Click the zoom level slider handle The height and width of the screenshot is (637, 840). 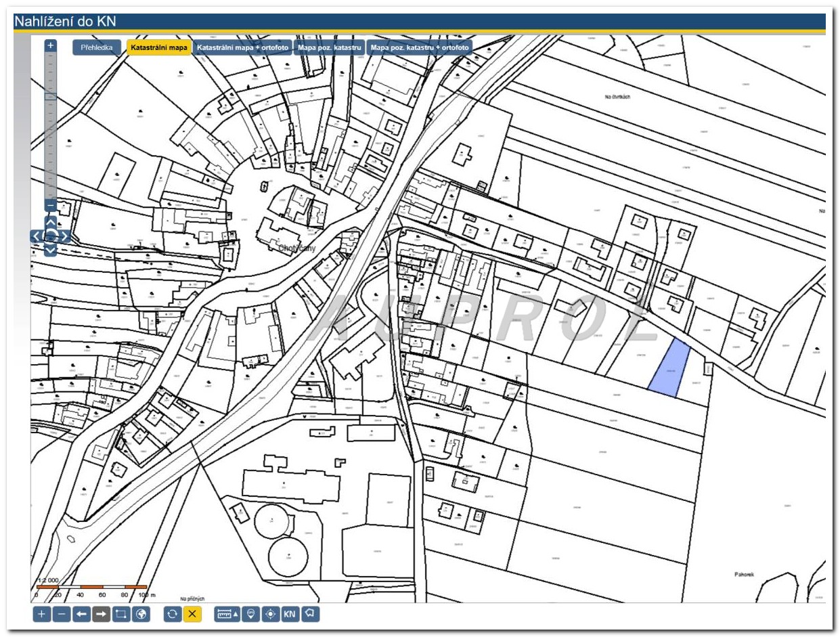(51, 97)
